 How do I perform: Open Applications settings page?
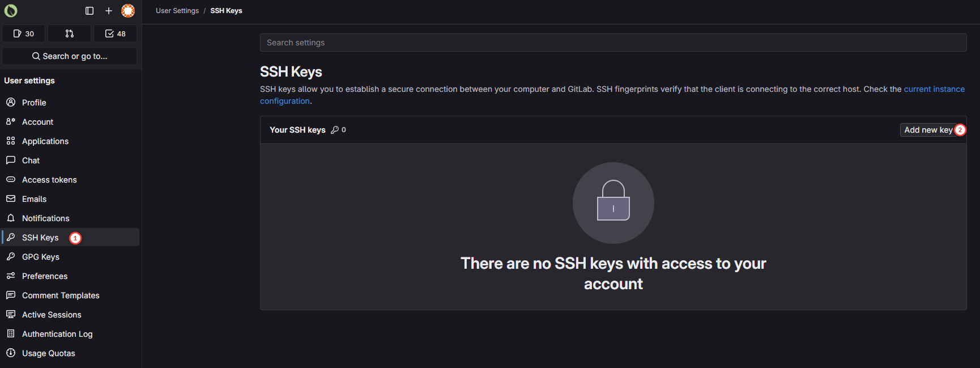click(x=45, y=141)
